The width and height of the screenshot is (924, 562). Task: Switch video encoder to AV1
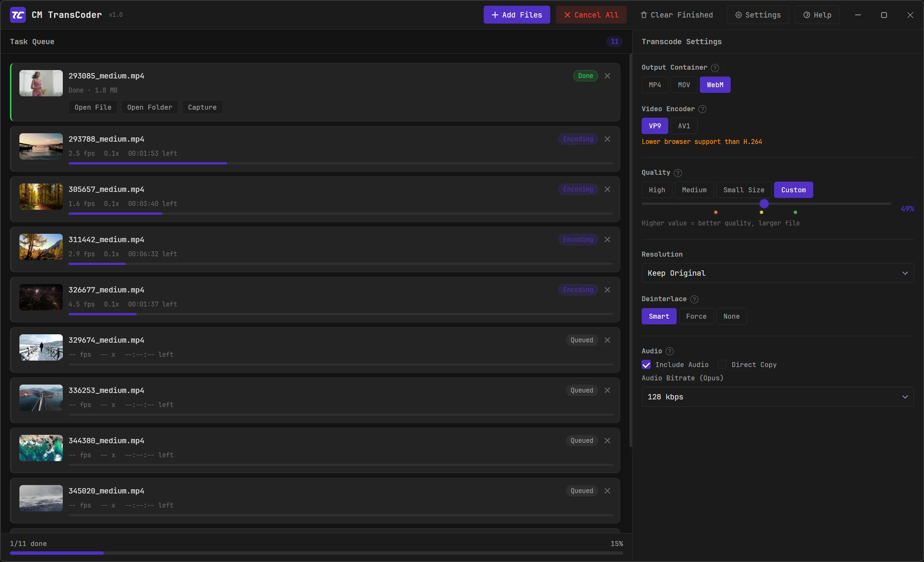(x=684, y=126)
